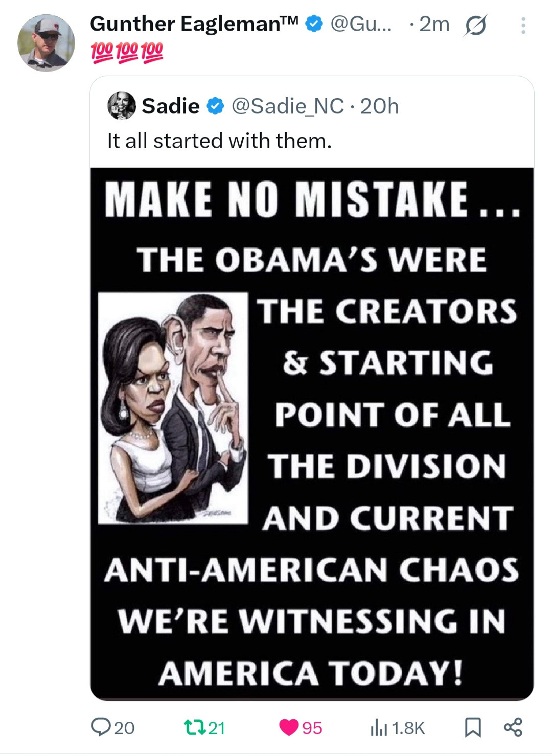Click the 2m post timestamp
552x756 pixels.
point(434,24)
